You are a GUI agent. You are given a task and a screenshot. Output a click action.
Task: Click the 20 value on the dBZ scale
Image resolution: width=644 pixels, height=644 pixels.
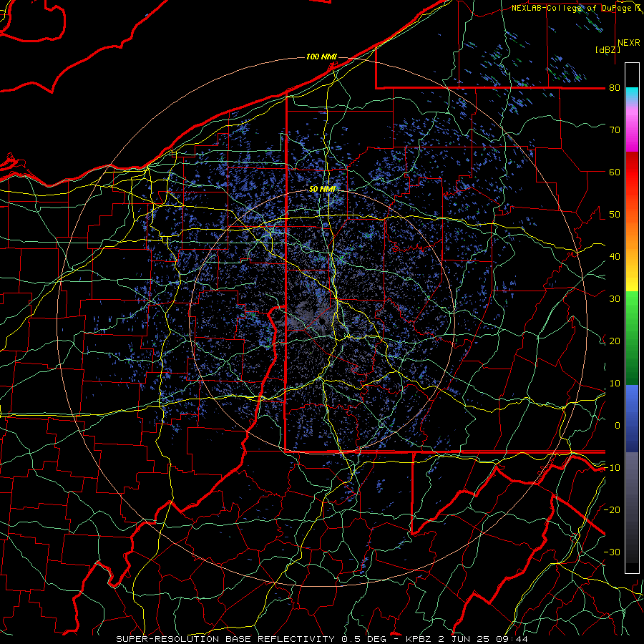[x=615, y=341]
